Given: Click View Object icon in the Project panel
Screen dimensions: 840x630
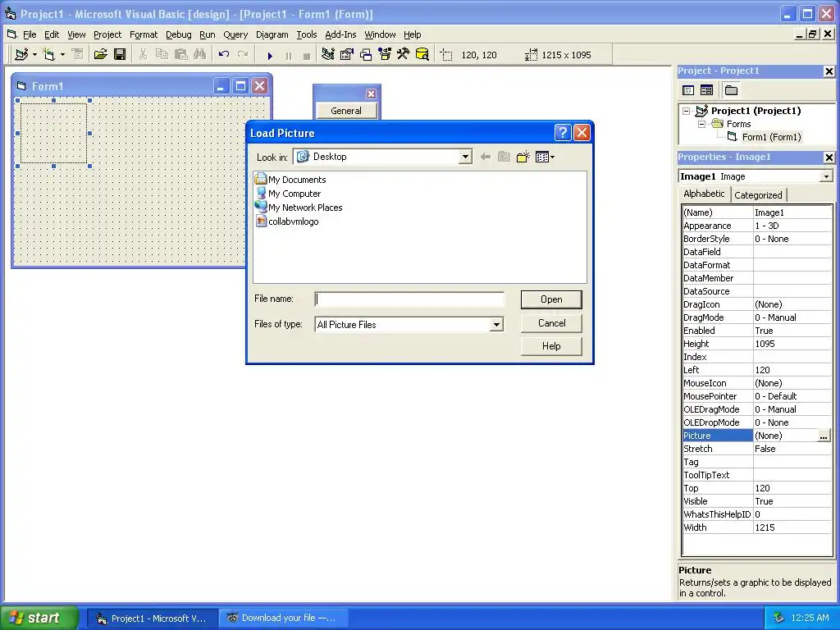Looking at the screenshot, I should tap(706, 90).
